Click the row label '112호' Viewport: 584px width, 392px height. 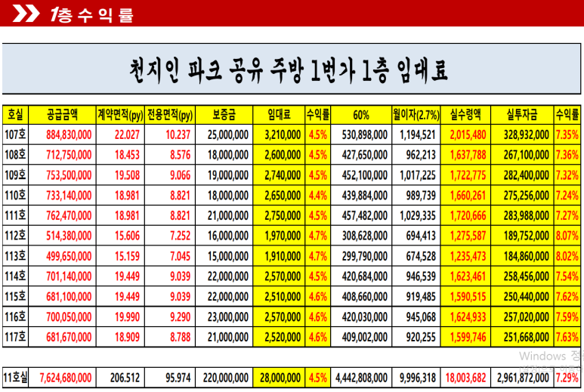[15, 236]
